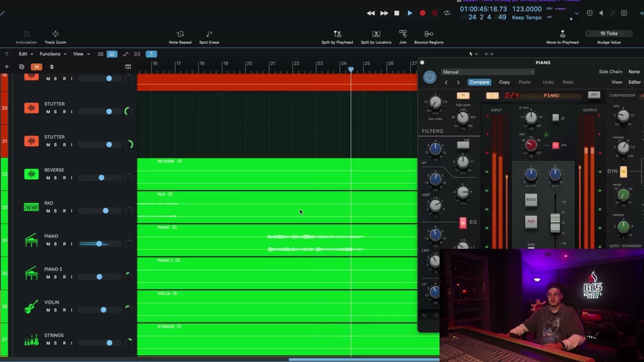Image resolution: width=644 pixels, height=362 pixels.
Task: Toggle the EQ IN button
Action: click(x=463, y=223)
